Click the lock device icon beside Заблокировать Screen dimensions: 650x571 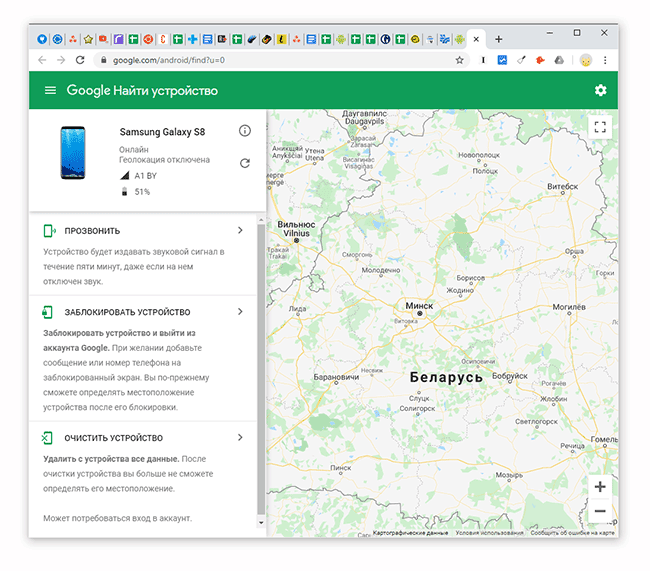[47, 312]
